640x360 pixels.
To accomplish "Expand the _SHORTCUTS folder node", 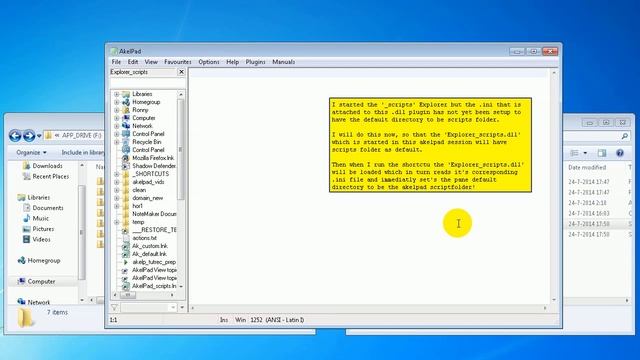I will [117, 174].
